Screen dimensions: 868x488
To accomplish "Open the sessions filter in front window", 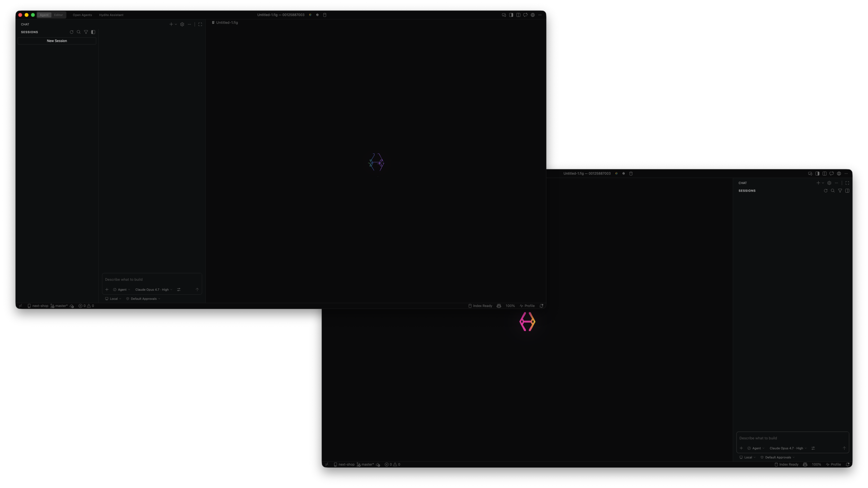I will 86,32.
